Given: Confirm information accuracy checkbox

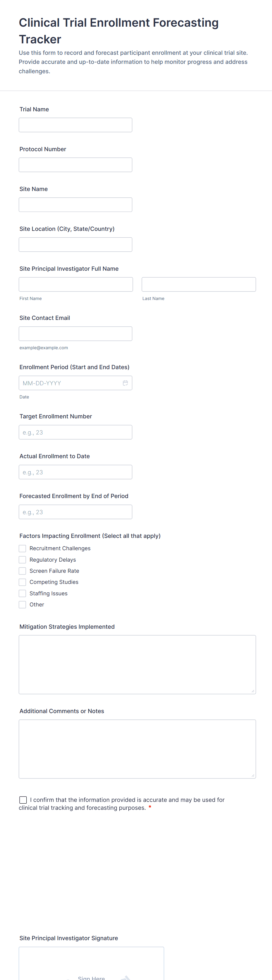Looking at the screenshot, I should coord(23,800).
